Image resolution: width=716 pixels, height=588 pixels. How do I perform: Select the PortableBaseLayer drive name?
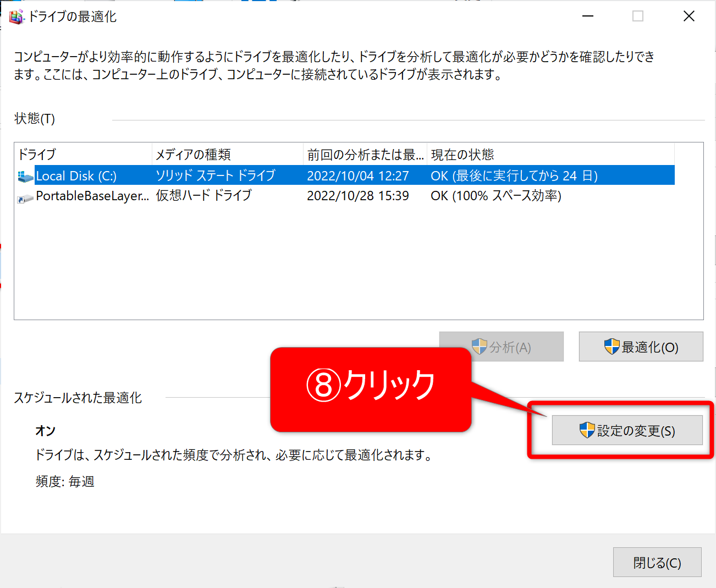pyautogui.click(x=92, y=196)
